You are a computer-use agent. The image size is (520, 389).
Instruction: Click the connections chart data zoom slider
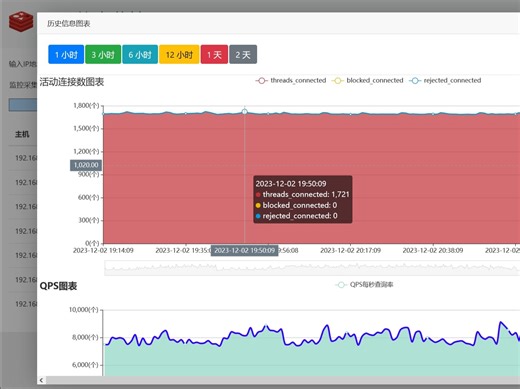pos(312,268)
